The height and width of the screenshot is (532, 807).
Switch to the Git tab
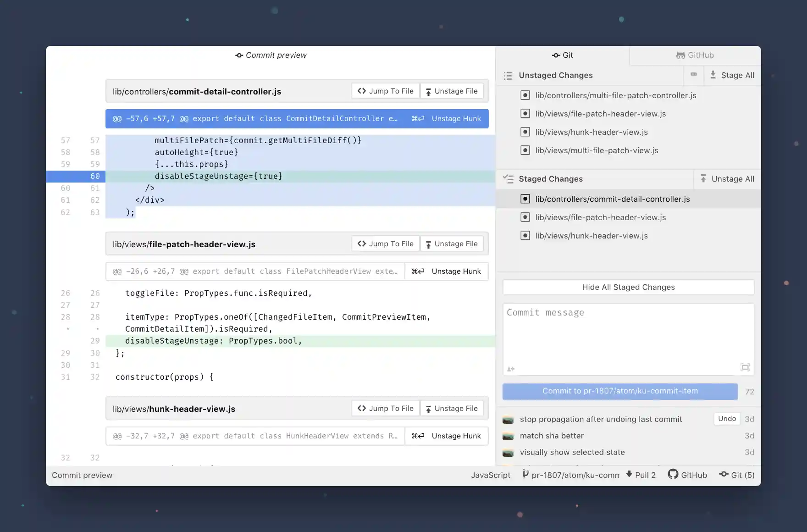563,55
